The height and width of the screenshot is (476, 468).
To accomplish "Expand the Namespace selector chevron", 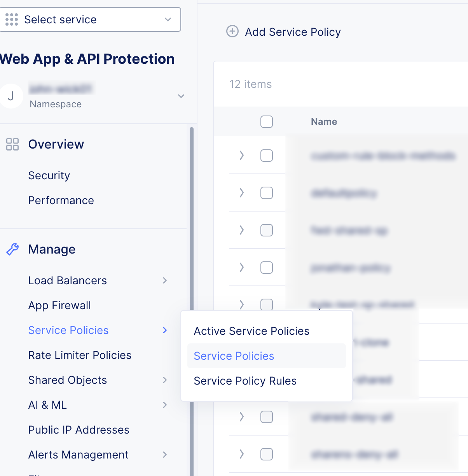I will [x=181, y=96].
